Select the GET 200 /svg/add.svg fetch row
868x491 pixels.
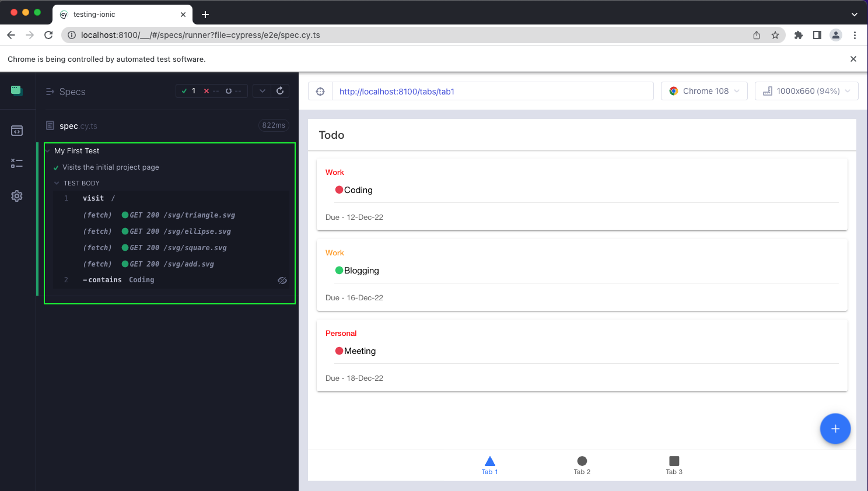coord(171,264)
